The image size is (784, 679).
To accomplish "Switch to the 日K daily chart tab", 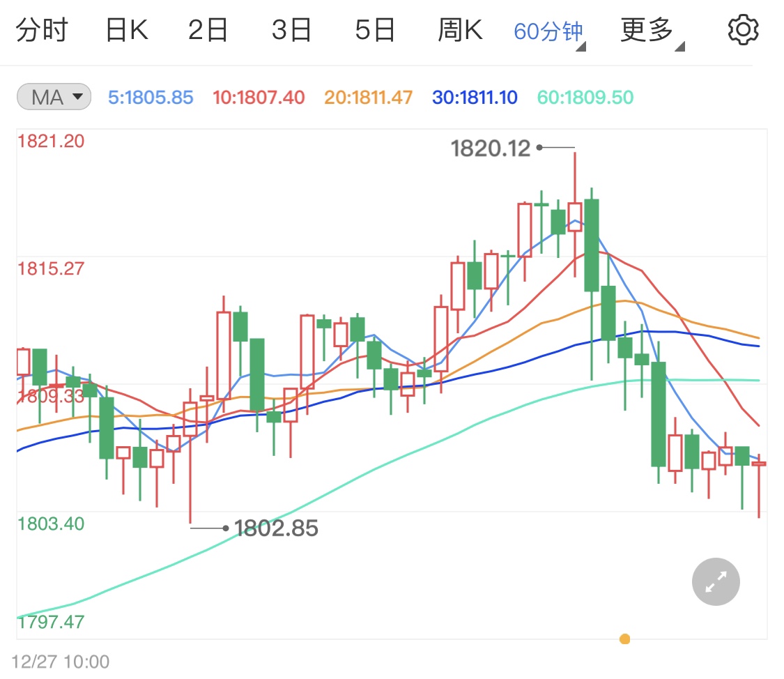I will pyautogui.click(x=125, y=29).
